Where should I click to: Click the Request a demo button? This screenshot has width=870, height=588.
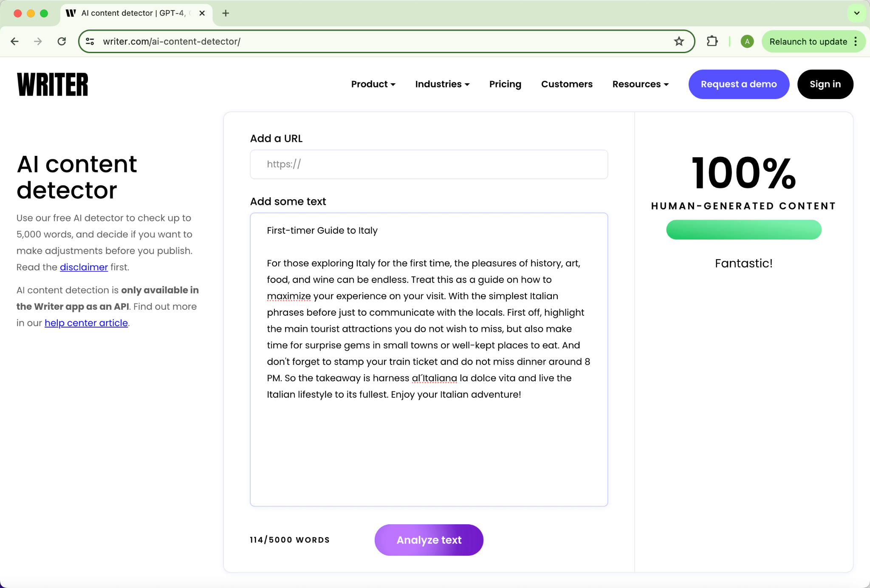coord(739,84)
